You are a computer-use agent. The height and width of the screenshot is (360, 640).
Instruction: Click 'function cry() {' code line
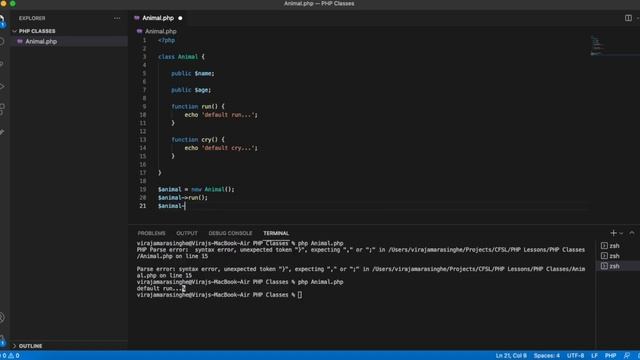[198, 140]
